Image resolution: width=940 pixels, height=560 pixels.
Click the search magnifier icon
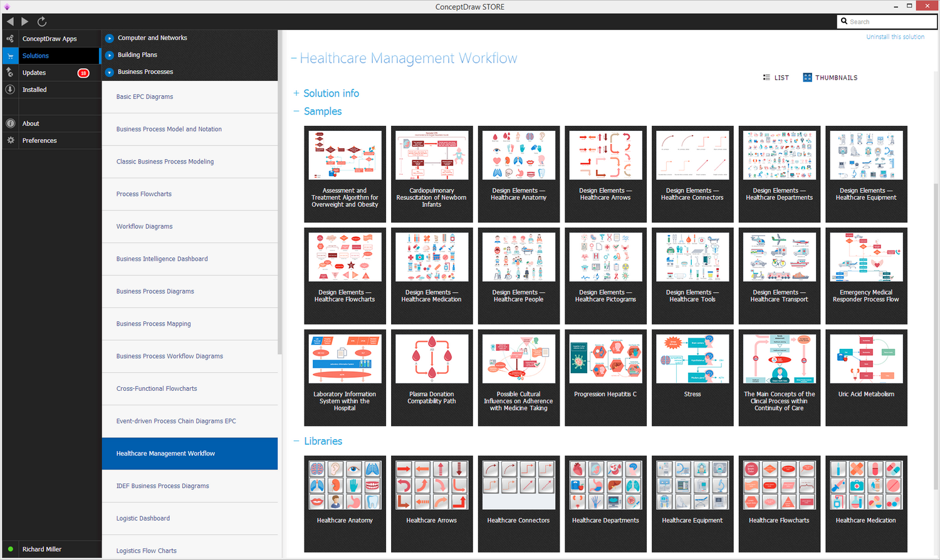(844, 21)
